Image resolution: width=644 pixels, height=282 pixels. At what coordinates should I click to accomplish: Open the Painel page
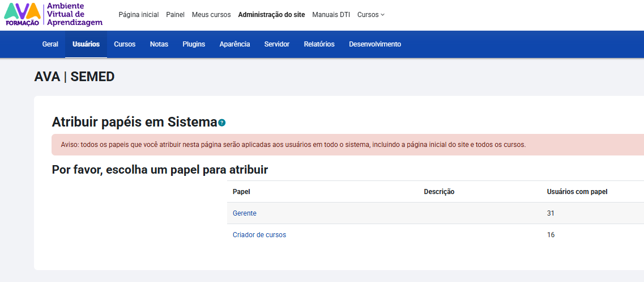pyautogui.click(x=176, y=15)
